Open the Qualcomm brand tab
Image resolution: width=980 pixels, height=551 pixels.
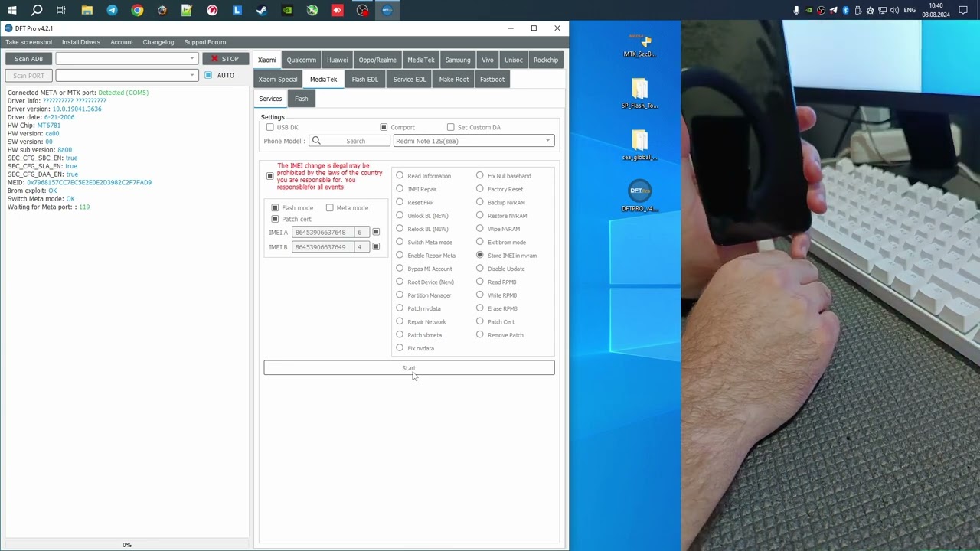(x=301, y=60)
